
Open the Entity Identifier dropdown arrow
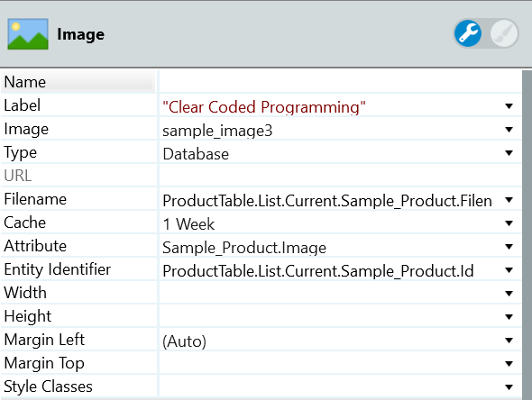(x=509, y=270)
